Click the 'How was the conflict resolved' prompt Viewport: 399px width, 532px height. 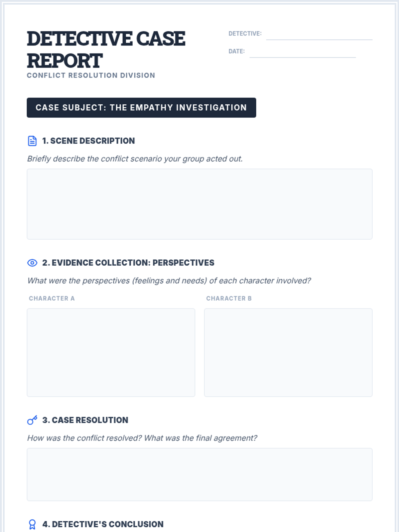(142, 438)
